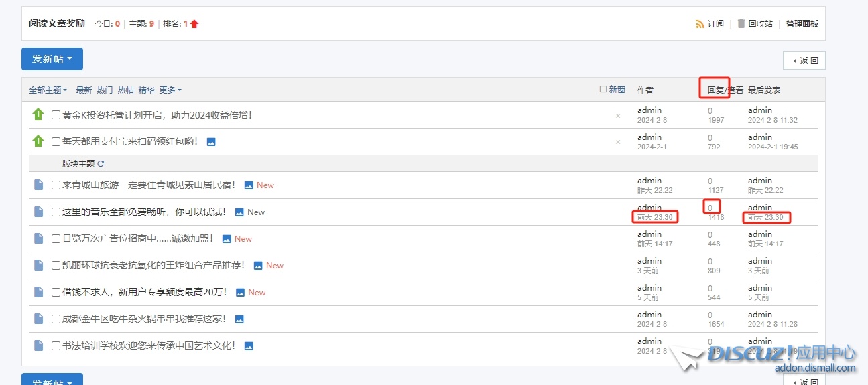
Task: Click green pinned arrow icon for 黄金K投资 thread
Action: tap(38, 114)
